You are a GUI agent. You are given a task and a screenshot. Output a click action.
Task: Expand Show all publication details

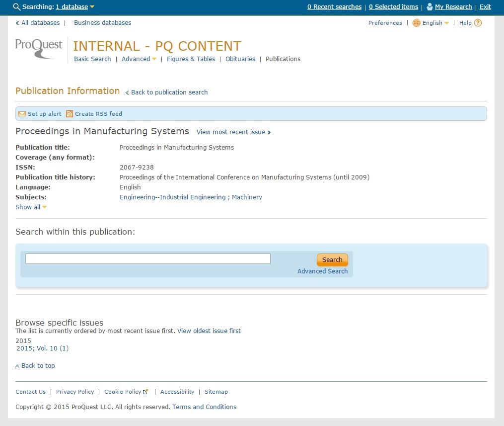coord(31,207)
